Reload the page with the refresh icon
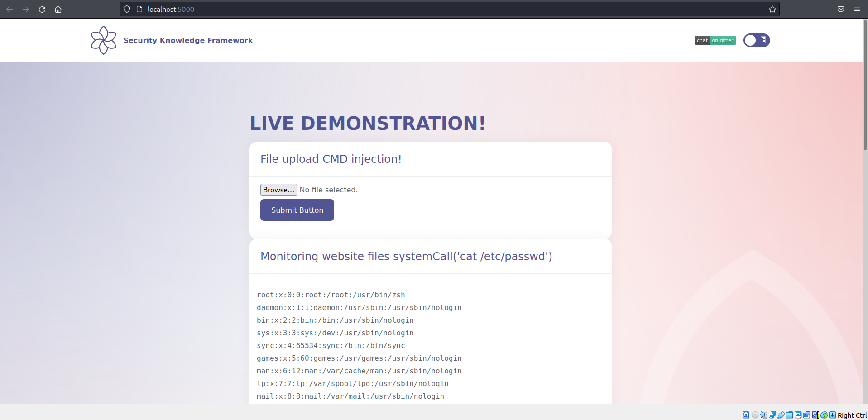Image resolution: width=868 pixels, height=420 pixels. pyautogui.click(x=42, y=9)
